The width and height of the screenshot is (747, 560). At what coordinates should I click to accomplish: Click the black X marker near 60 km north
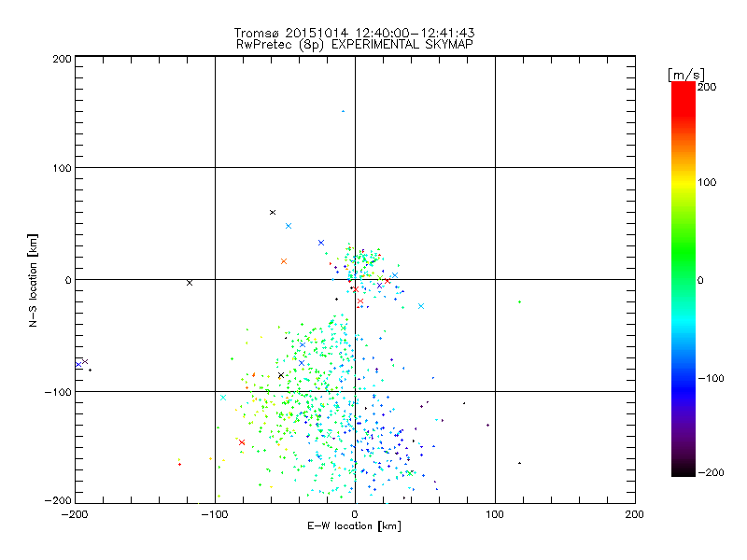(x=273, y=213)
